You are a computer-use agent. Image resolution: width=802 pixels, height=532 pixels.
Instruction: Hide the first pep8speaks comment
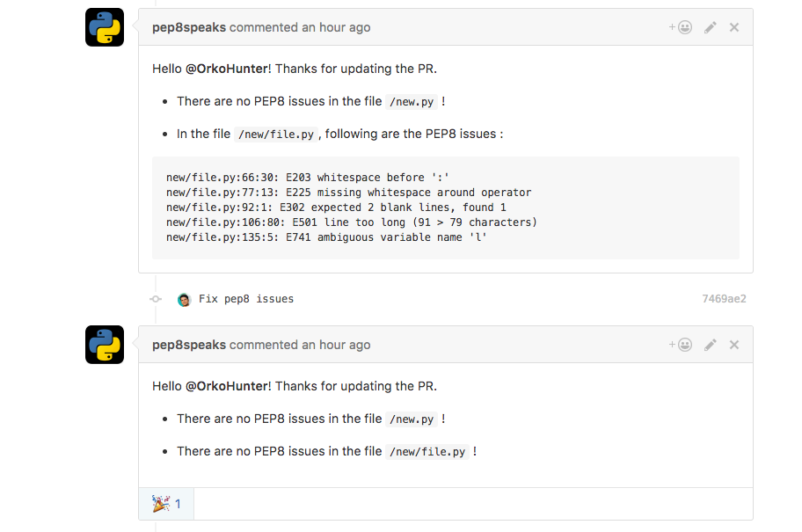click(x=734, y=26)
